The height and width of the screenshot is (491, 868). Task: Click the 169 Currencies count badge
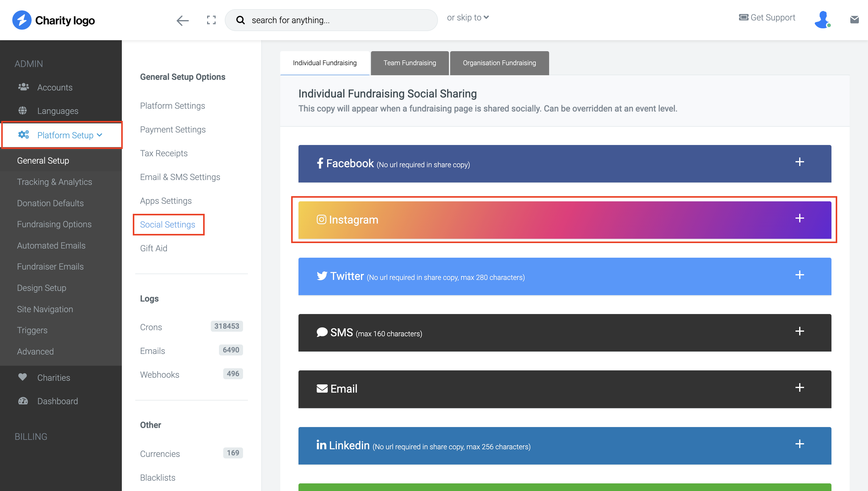click(233, 453)
